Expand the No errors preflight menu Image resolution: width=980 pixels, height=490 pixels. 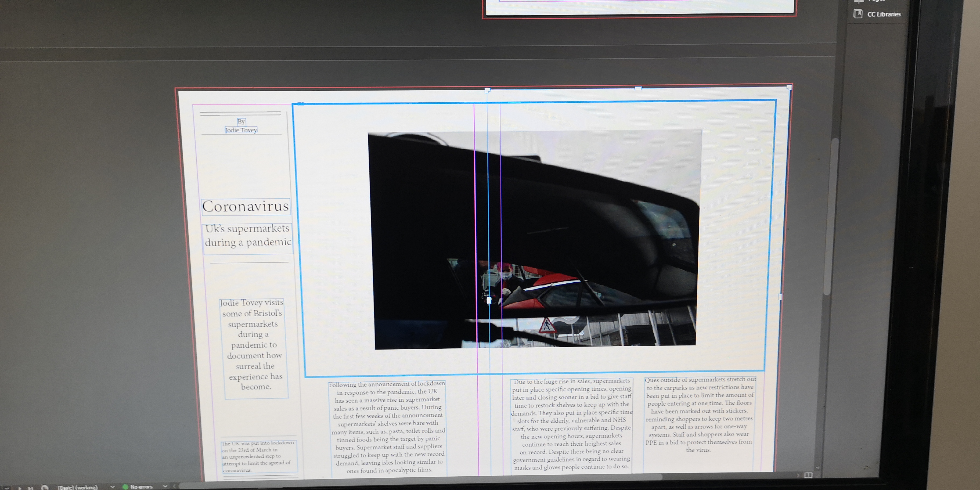(165, 486)
